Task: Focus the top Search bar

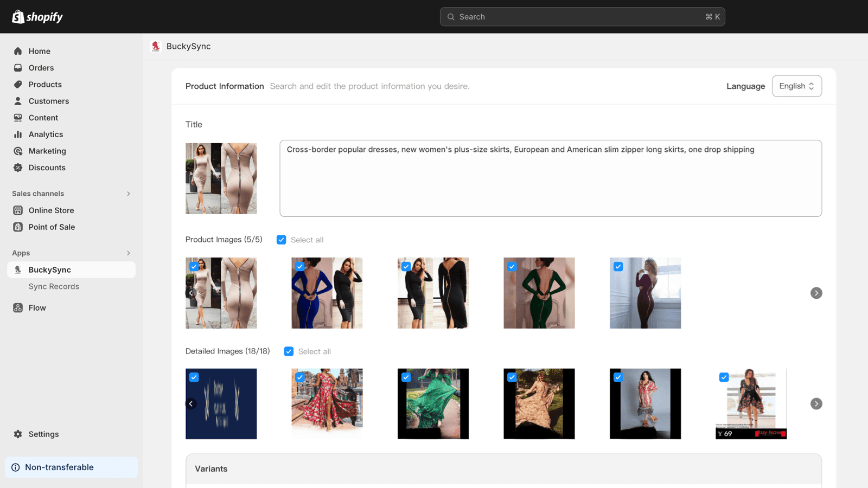Action: [x=582, y=17]
